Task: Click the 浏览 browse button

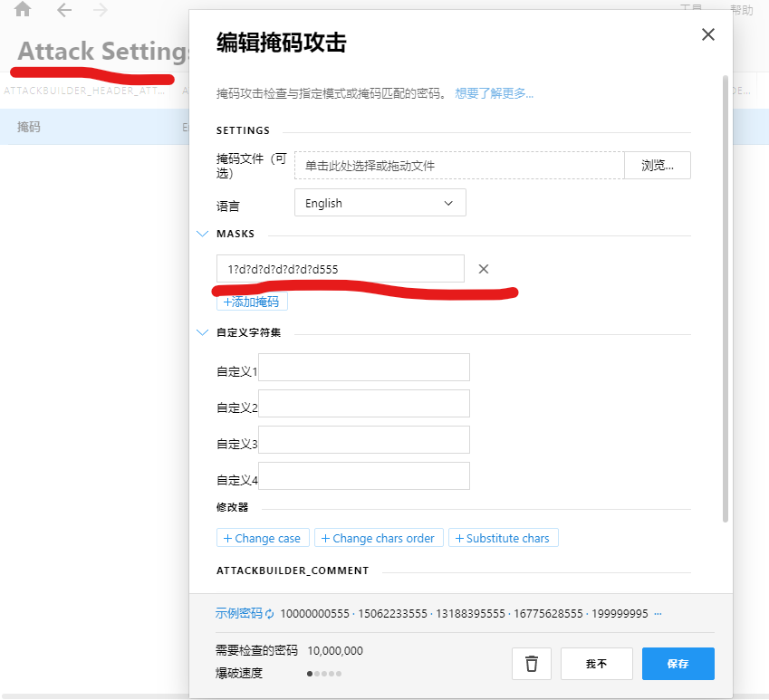Action: [658, 165]
